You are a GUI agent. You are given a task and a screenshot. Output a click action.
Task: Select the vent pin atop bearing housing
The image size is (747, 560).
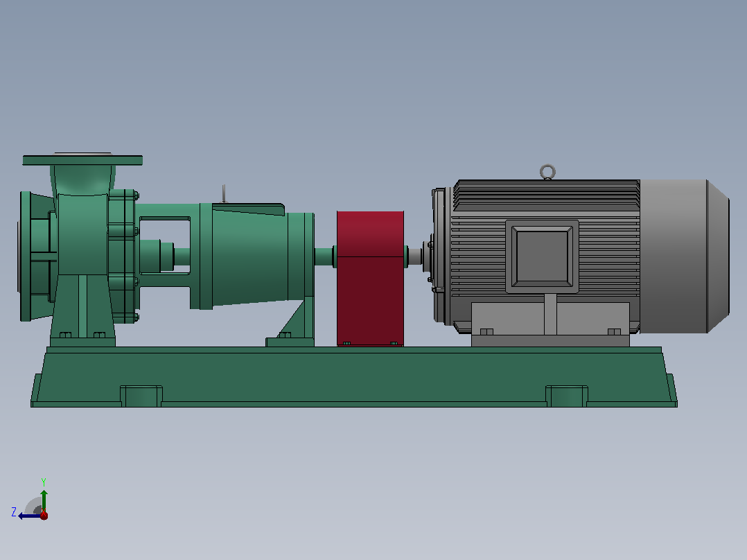pyautogui.click(x=224, y=193)
